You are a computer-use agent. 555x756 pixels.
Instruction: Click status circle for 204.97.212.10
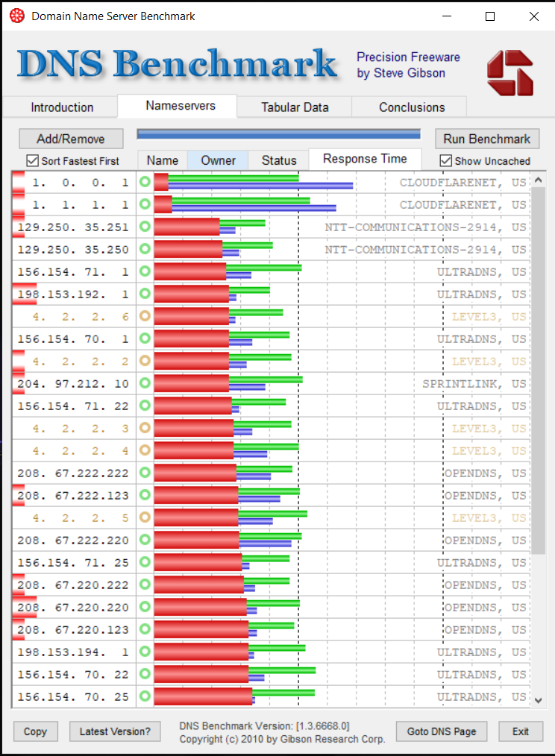[x=145, y=382]
